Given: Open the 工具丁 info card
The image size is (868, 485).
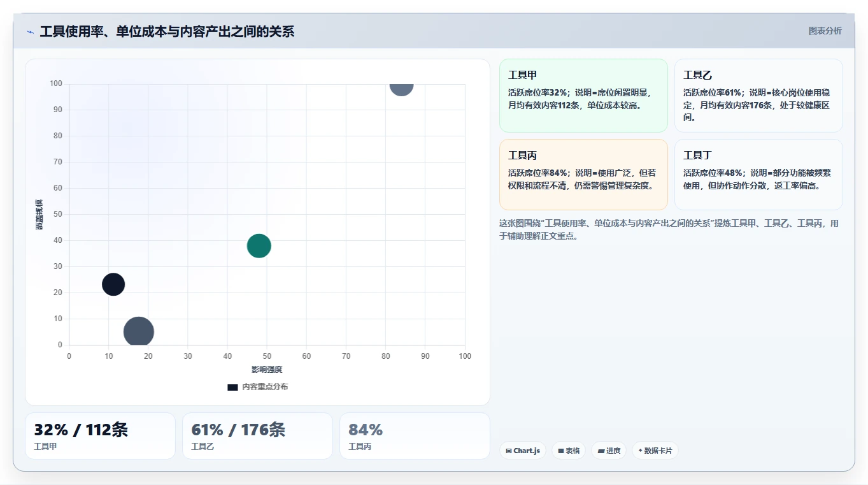Looking at the screenshot, I should [x=758, y=175].
